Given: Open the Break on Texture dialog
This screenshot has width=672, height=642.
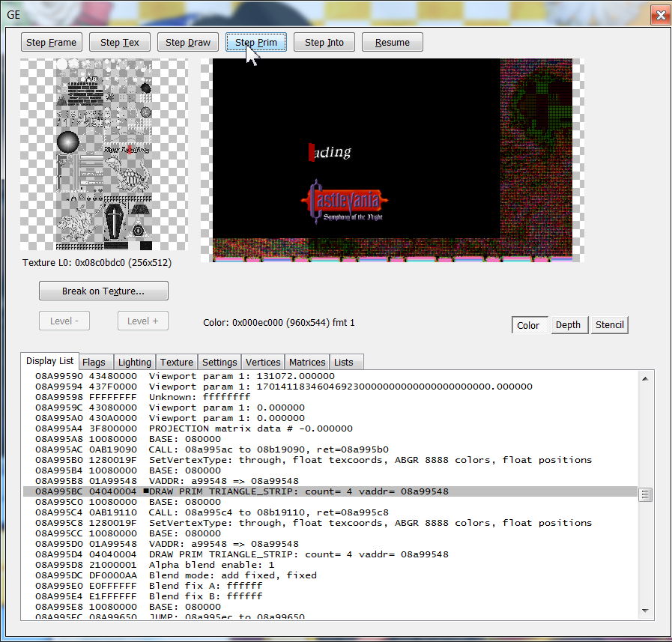Looking at the screenshot, I should click(103, 291).
